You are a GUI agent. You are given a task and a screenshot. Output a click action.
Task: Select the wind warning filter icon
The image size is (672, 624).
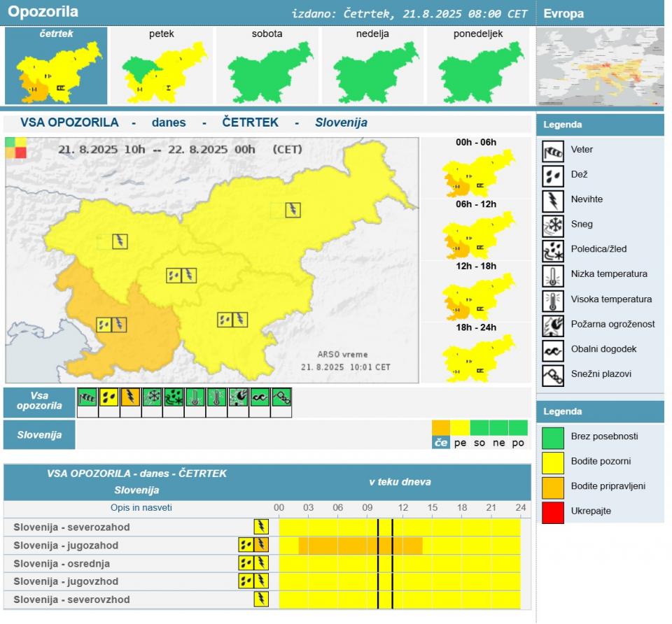[87, 397]
